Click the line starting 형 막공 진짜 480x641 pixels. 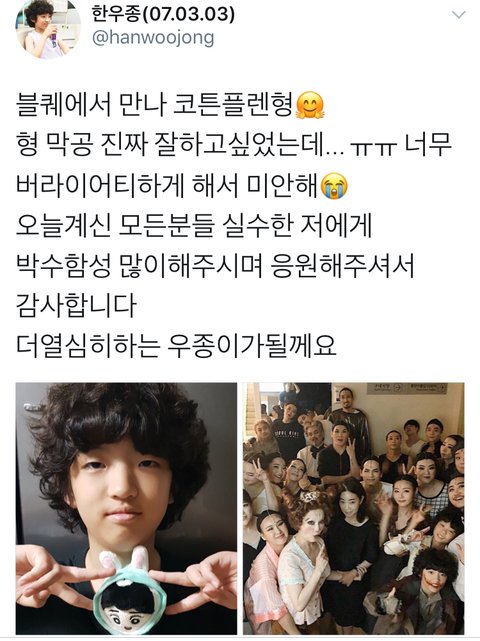click(233, 145)
